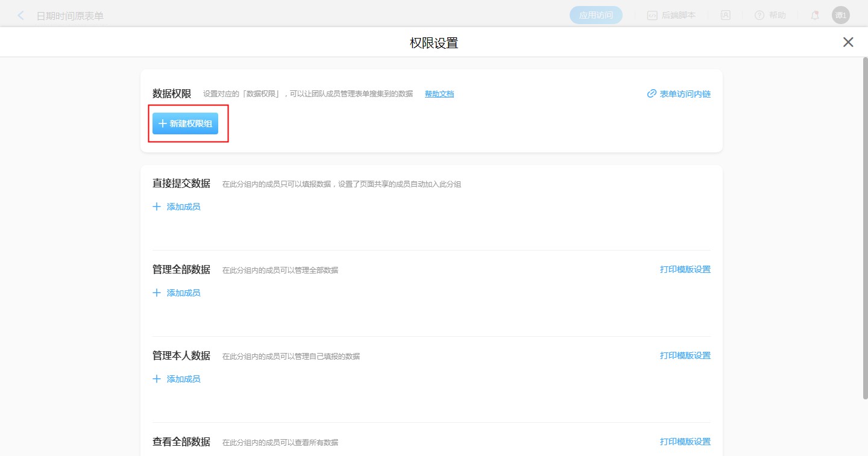This screenshot has width=868, height=456.
Task: Click the 帮助 question mark icon
Action: (759, 16)
